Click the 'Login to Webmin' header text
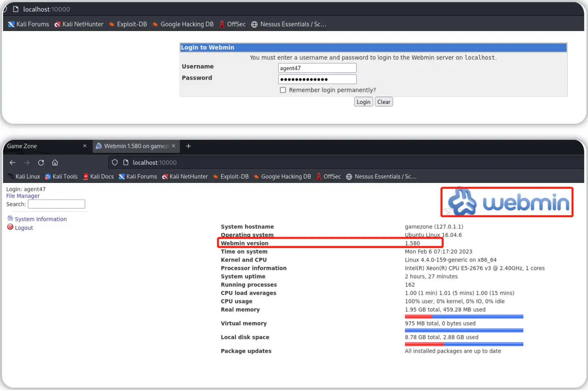Screen dimensions: 588x390 (207, 47)
